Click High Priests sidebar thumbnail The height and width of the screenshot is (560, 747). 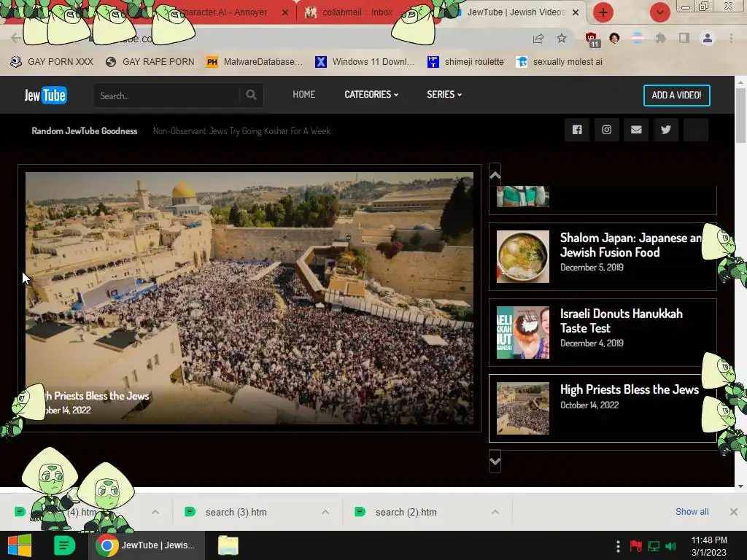tap(522, 408)
